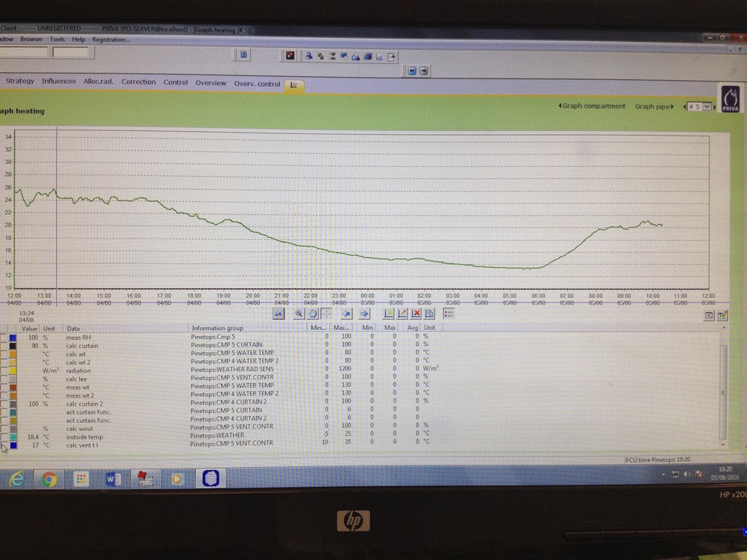Open the Tools menu

click(57, 39)
